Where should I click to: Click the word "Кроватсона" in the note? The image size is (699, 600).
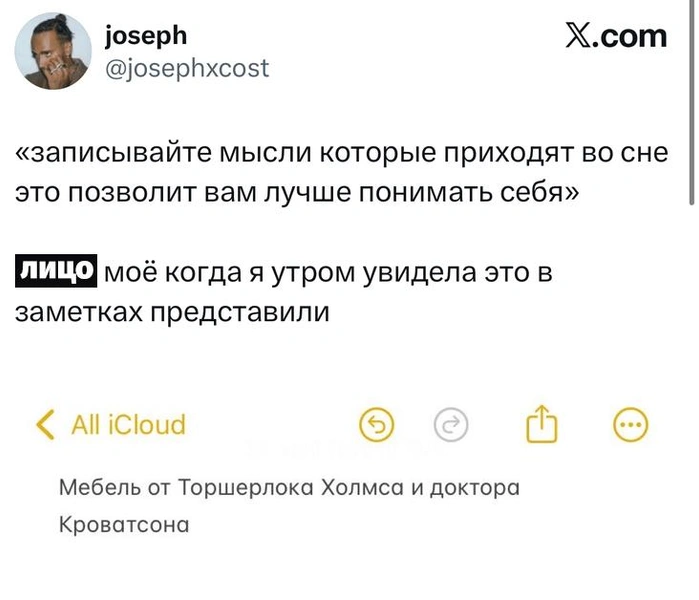tap(125, 523)
